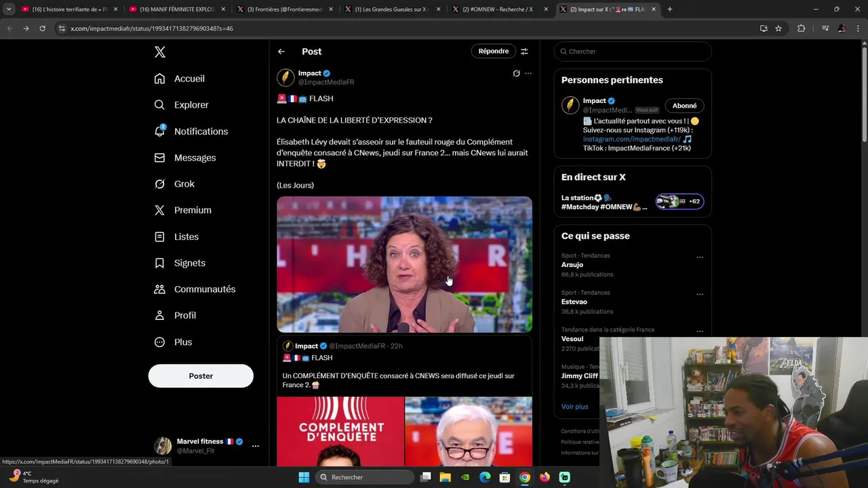Open NVIDIA app from the taskbar

[465, 477]
